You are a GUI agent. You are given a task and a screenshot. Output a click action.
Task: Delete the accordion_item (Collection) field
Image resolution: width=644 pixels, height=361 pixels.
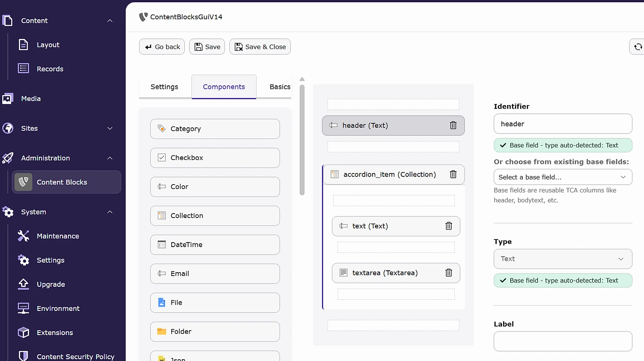click(453, 174)
